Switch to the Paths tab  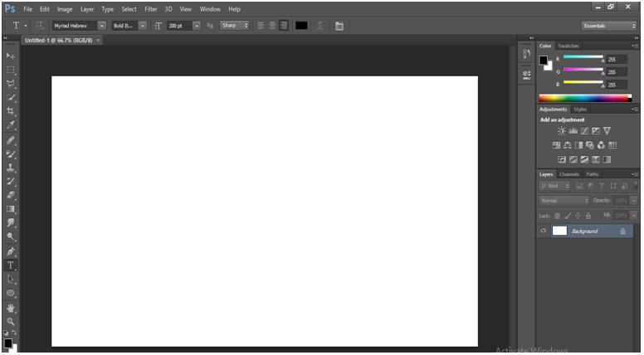(x=593, y=174)
